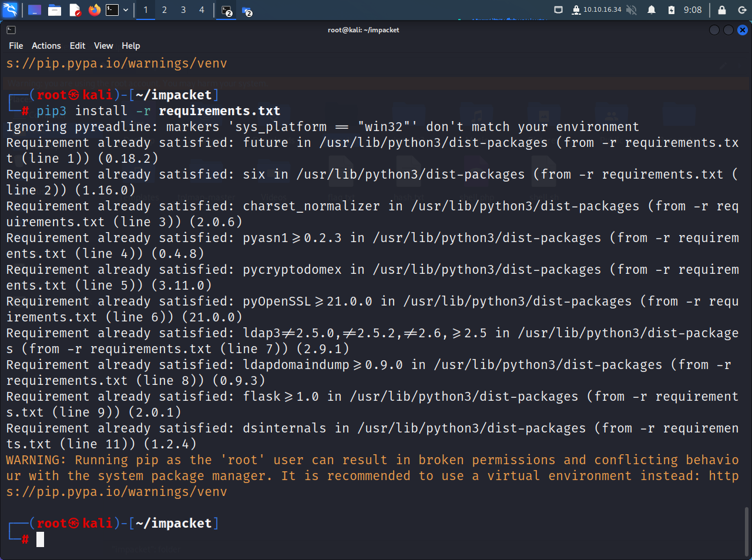This screenshot has width=752, height=560.
Task: Lock the screen with the padlock icon
Action: 722,10
